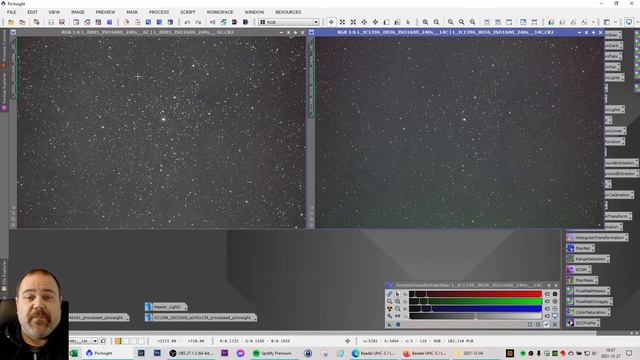Open the PROCESS menu
640x360 pixels.
click(159, 12)
